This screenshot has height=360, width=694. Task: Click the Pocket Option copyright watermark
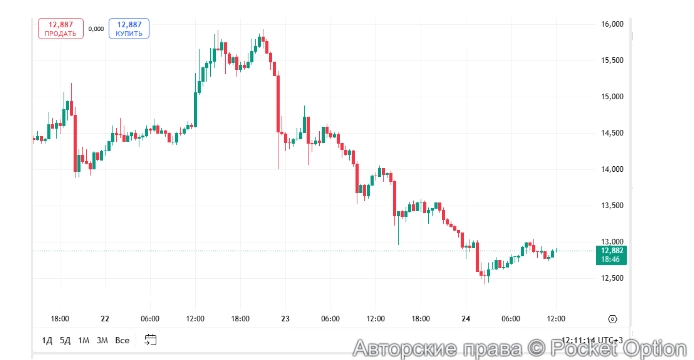click(x=520, y=348)
